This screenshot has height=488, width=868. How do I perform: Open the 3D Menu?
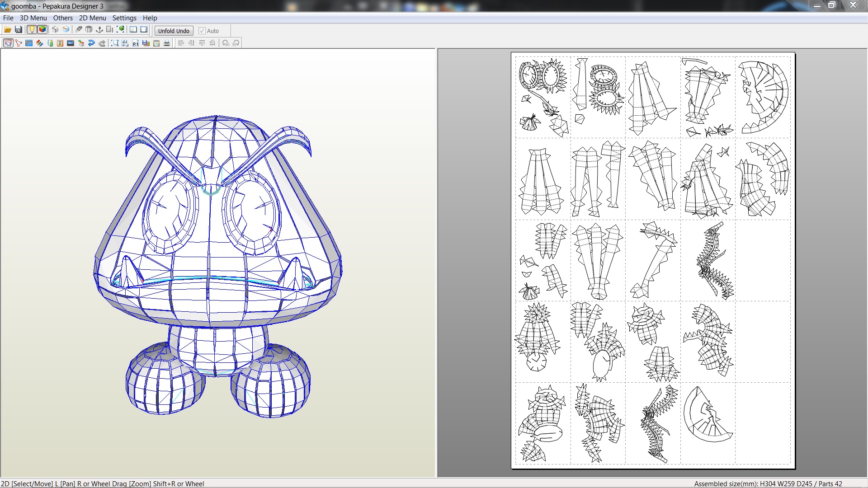pos(33,18)
